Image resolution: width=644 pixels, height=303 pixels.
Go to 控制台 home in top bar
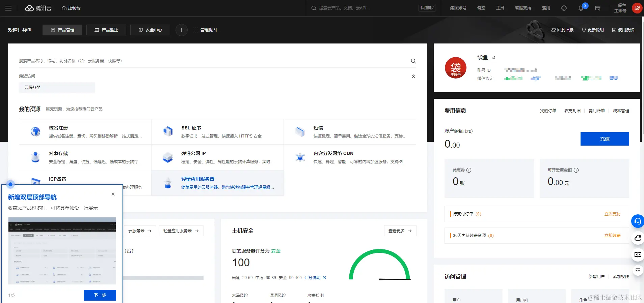tap(71, 8)
